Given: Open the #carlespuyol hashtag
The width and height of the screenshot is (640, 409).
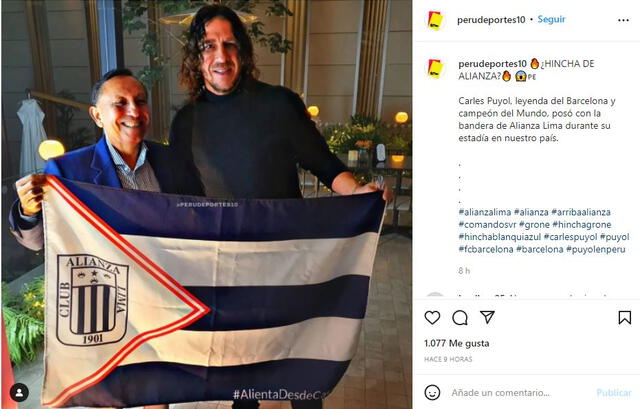Looking at the screenshot, I should 571,237.
